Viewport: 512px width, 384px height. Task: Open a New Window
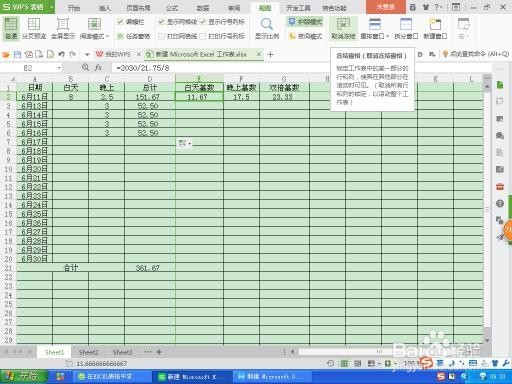[x=435, y=28]
